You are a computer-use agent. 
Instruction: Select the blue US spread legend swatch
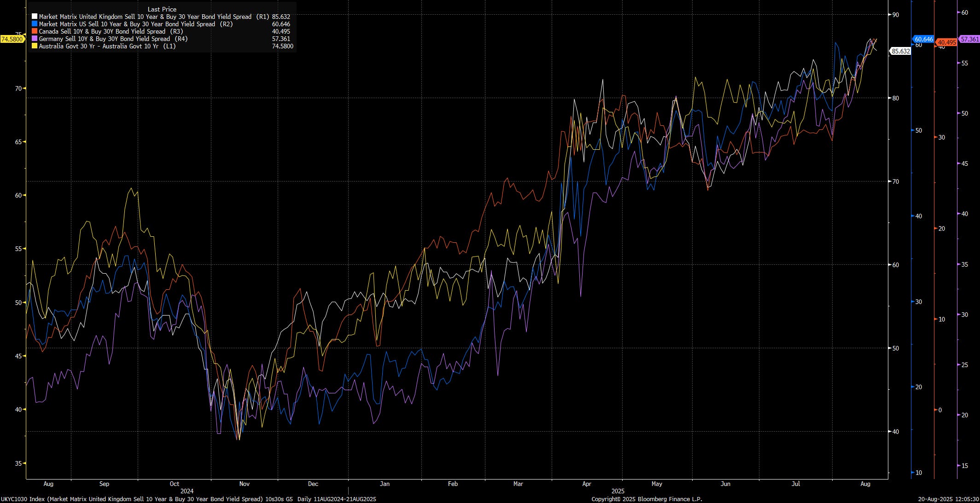[35, 24]
